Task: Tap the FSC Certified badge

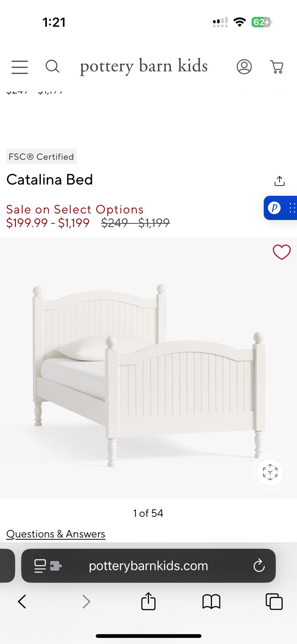Action: click(x=41, y=157)
